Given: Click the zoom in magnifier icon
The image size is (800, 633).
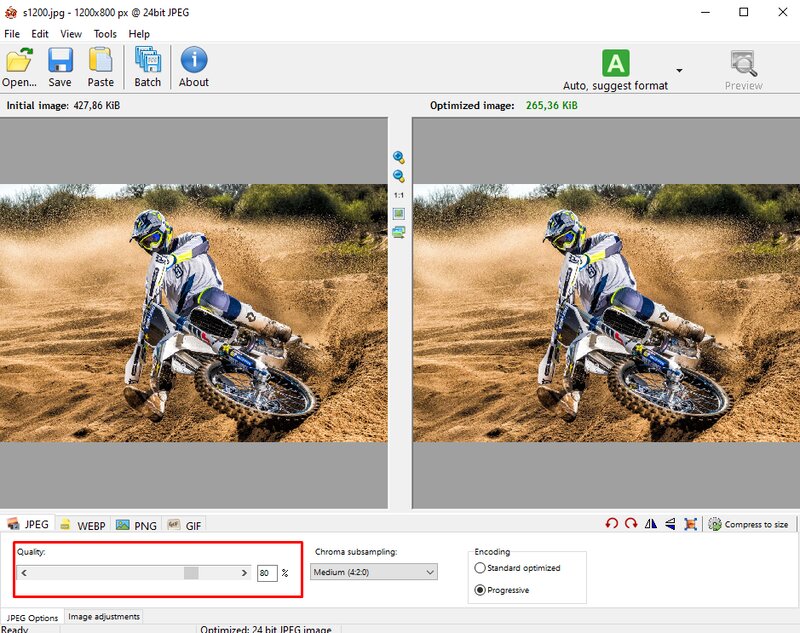Looking at the screenshot, I should click(399, 158).
